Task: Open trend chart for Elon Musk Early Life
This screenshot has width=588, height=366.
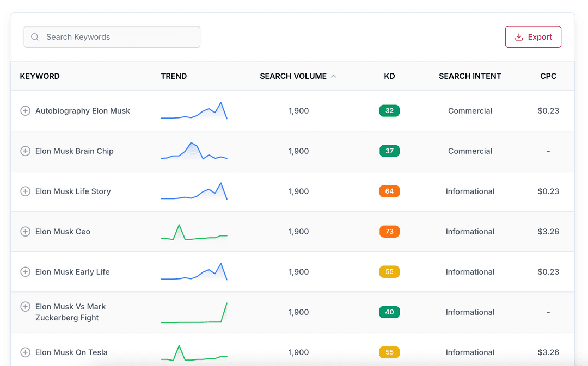Action: (194, 271)
